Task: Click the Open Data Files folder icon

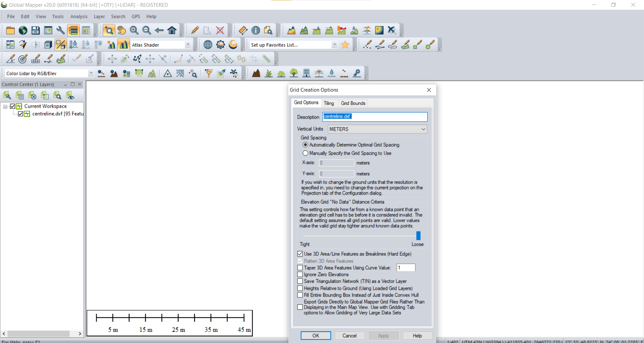Action: point(10,31)
